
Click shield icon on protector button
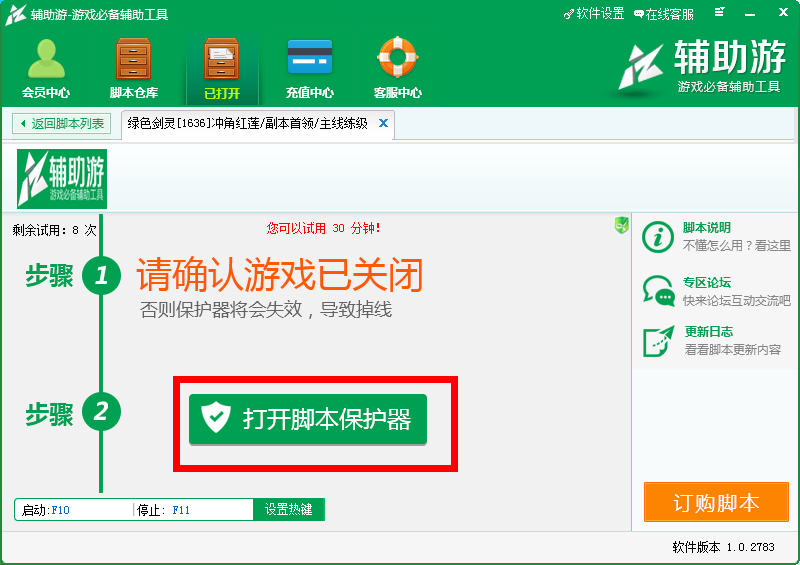click(x=216, y=417)
